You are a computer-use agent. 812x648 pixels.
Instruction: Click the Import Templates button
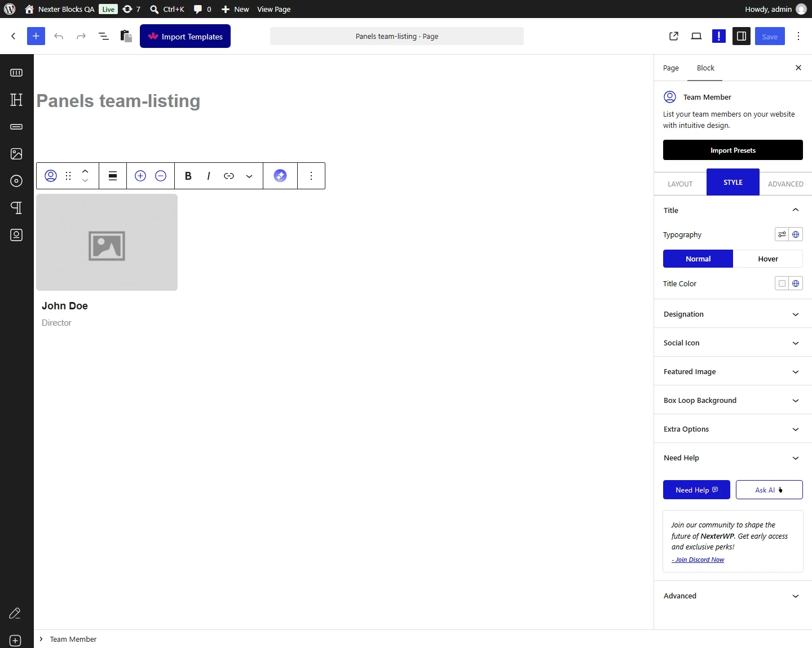click(185, 36)
